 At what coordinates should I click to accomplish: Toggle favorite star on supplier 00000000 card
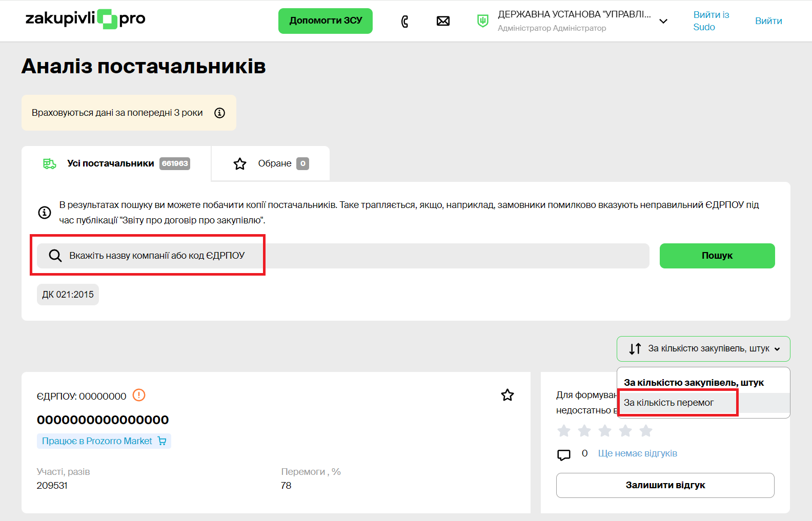coord(507,395)
